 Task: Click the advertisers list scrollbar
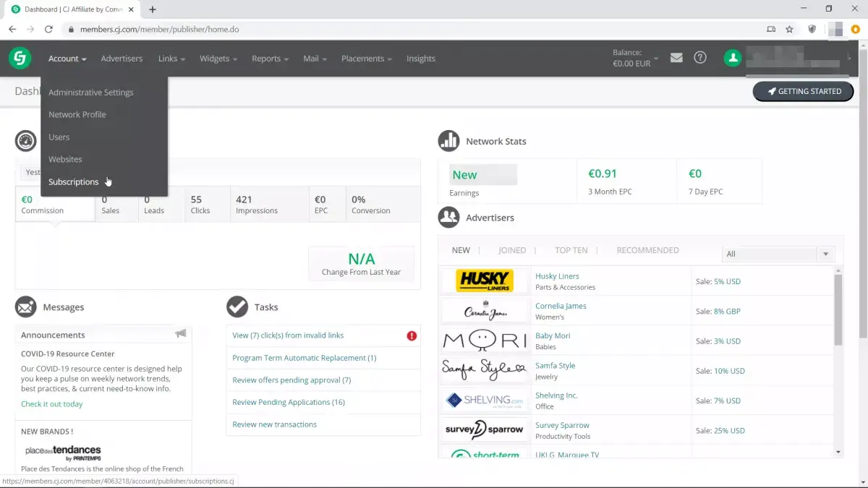(x=838, y=311)
